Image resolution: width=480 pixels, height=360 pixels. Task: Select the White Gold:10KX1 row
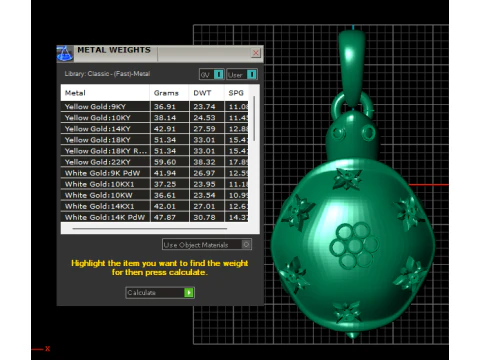(x=154, y=184)
